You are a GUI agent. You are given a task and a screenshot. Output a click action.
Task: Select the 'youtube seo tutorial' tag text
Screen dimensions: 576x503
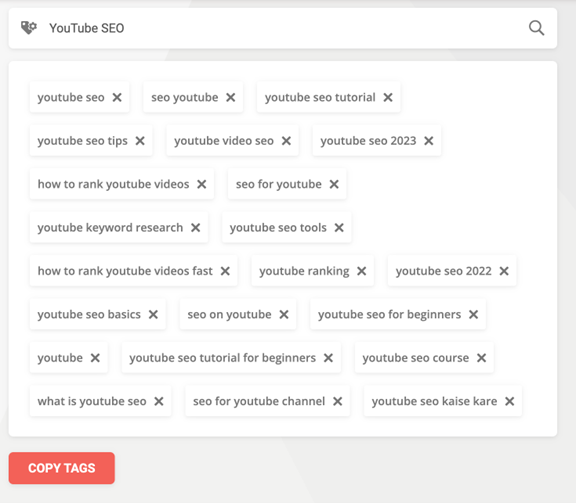(x=320, y=97)
